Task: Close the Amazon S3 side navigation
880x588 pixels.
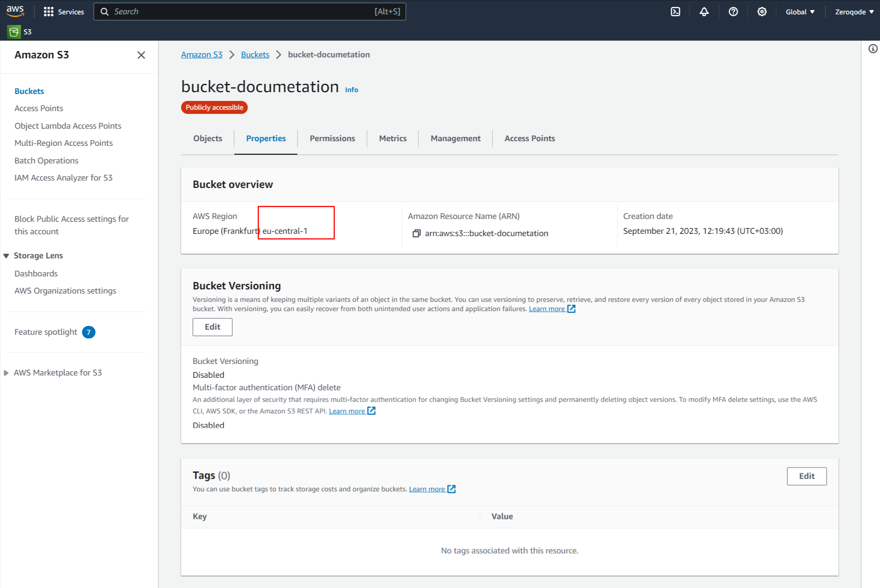Action: pyautogui.click(x=141, y=55)
